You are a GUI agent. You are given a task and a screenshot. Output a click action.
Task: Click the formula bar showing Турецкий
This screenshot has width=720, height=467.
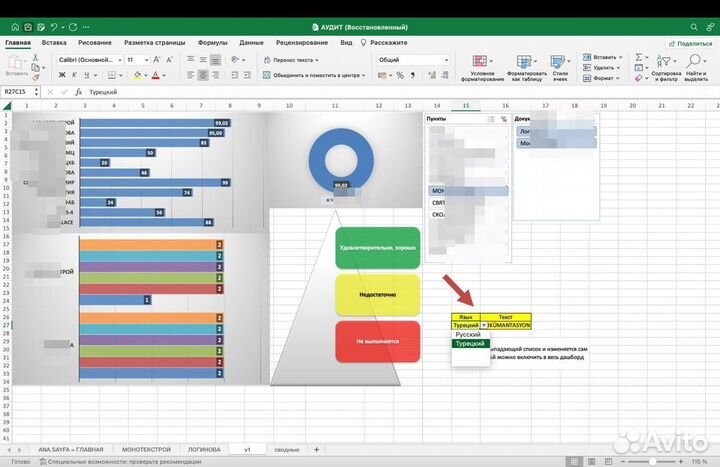point(402,92)
